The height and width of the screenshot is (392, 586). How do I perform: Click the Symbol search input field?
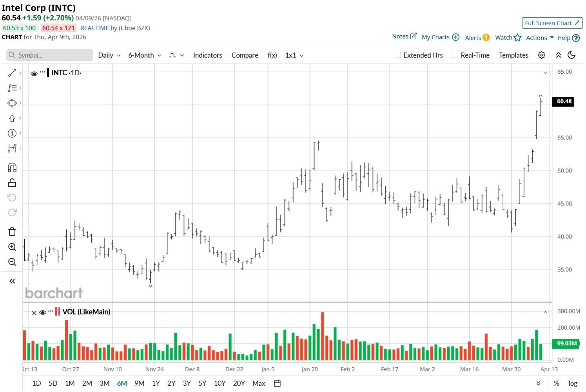click(x=53, y=55)
